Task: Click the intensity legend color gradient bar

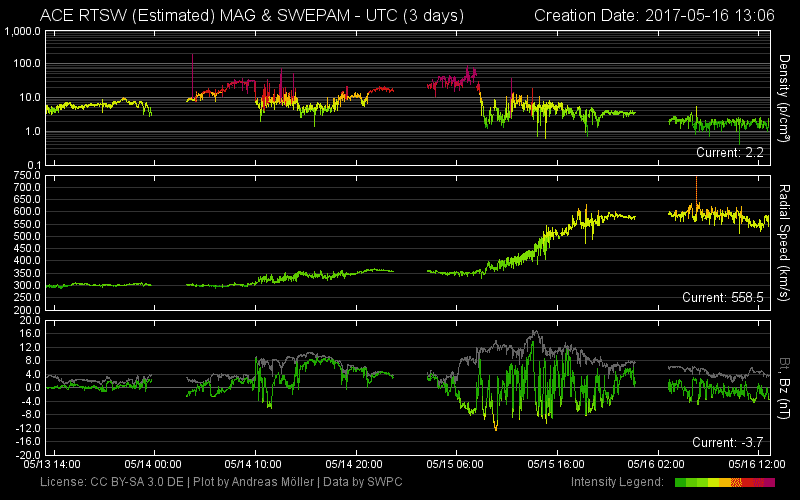Action: (725, 483)
